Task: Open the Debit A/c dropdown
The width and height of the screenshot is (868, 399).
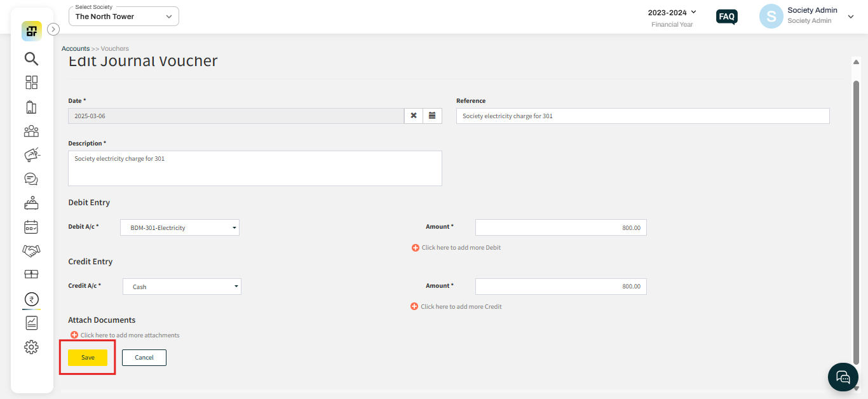Action: [180, 227]
